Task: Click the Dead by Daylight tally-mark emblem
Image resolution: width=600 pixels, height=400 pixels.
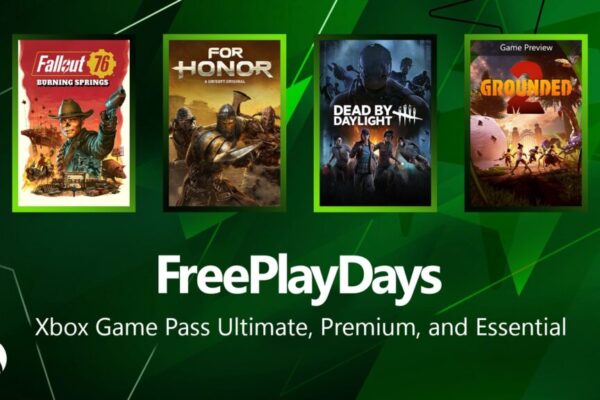Action: 409,115
